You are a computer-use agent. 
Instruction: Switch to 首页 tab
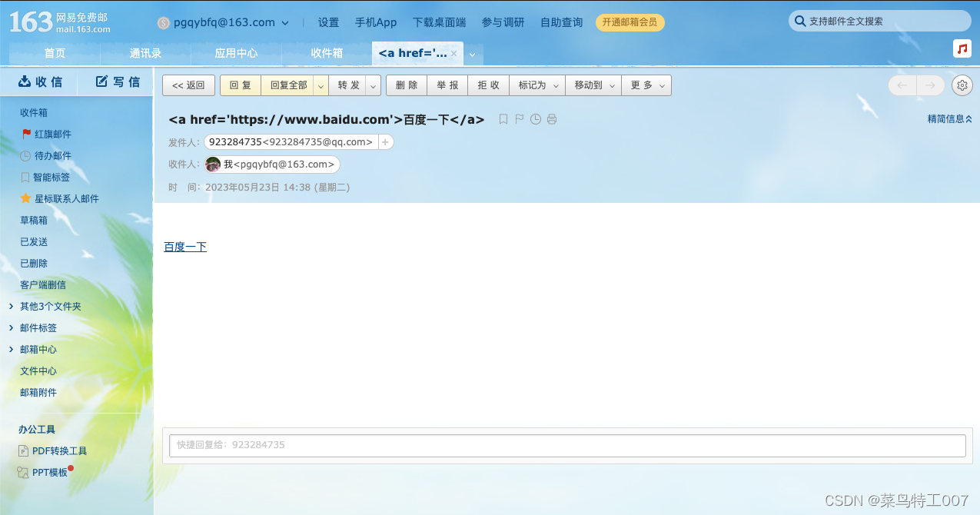(55, 54)
